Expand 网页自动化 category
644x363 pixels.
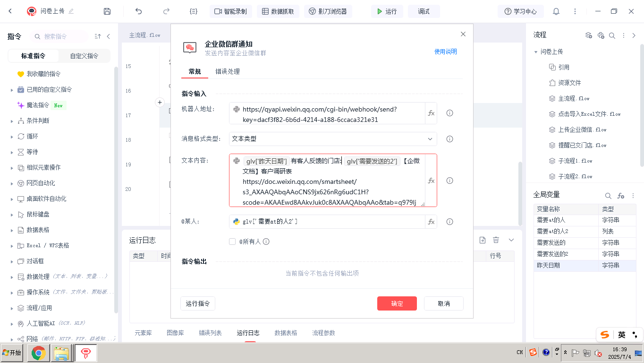(x=11, y=183)
